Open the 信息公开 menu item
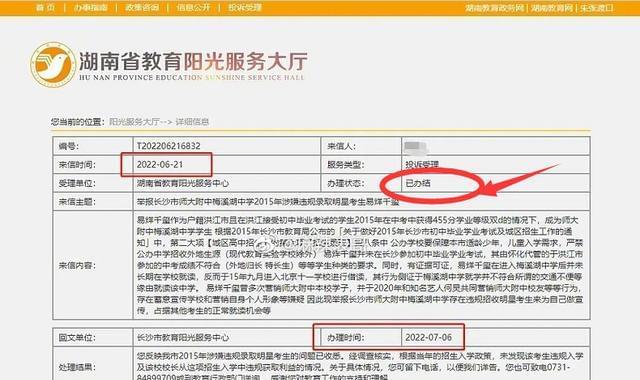This screenshot has width=640, height=380. coord(193,7)
